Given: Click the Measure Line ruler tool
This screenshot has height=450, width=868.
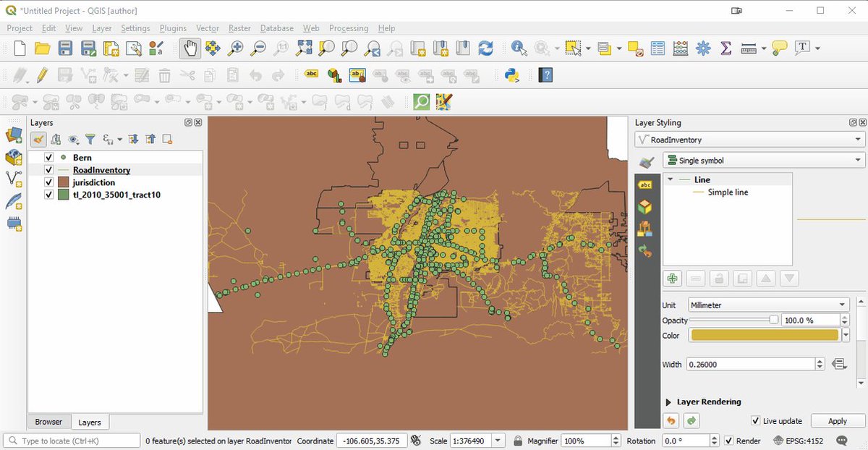Looking at the screenshot, I should point(749,48).
